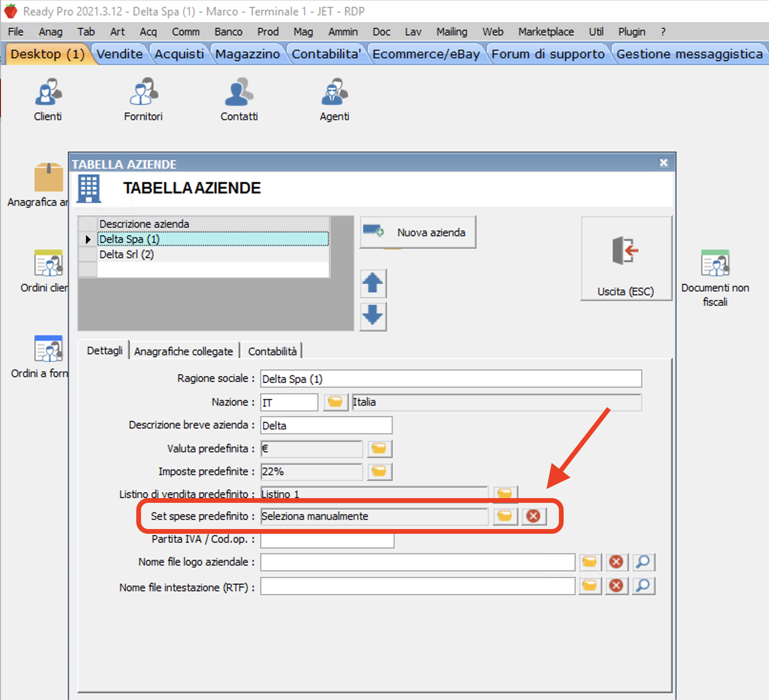769x700 pixels.
Task: Open the Documenti non fiscali icon
Action: coord(715,277)
